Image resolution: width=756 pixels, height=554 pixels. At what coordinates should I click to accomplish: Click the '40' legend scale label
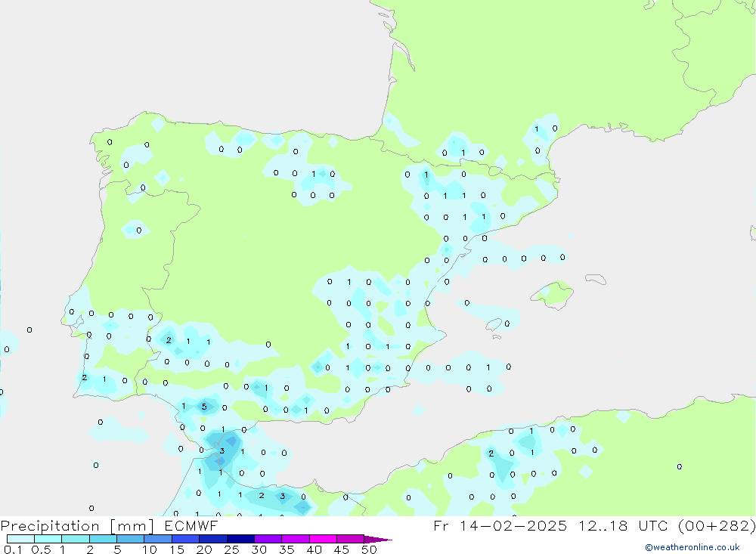[x=314, y=549]
